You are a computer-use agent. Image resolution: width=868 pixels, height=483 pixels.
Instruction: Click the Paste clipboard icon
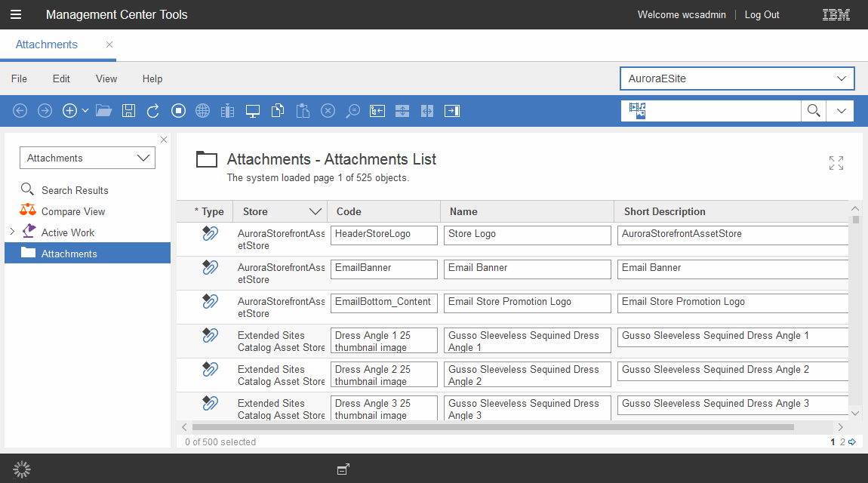coord(303,111)
